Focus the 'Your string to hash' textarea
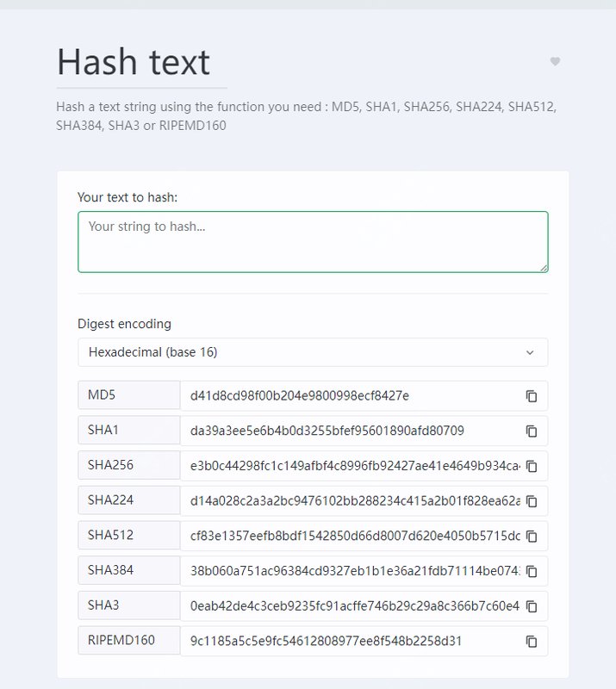Screen dimensions: 616x689 point(312,242)
